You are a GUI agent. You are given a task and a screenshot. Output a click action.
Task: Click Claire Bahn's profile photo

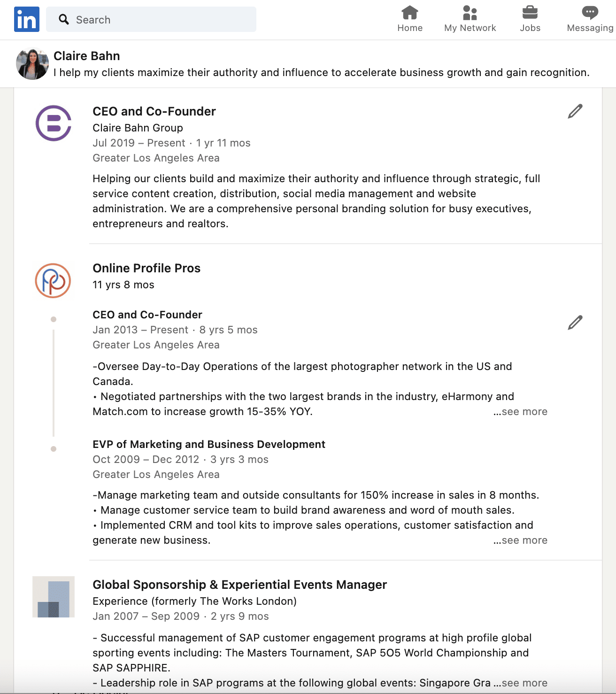point(32,64)
